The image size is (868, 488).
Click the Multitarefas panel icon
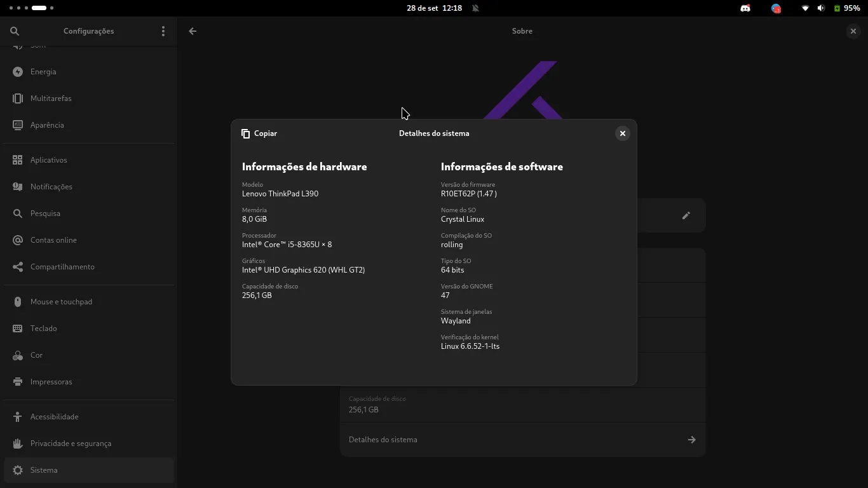(18, 98)
